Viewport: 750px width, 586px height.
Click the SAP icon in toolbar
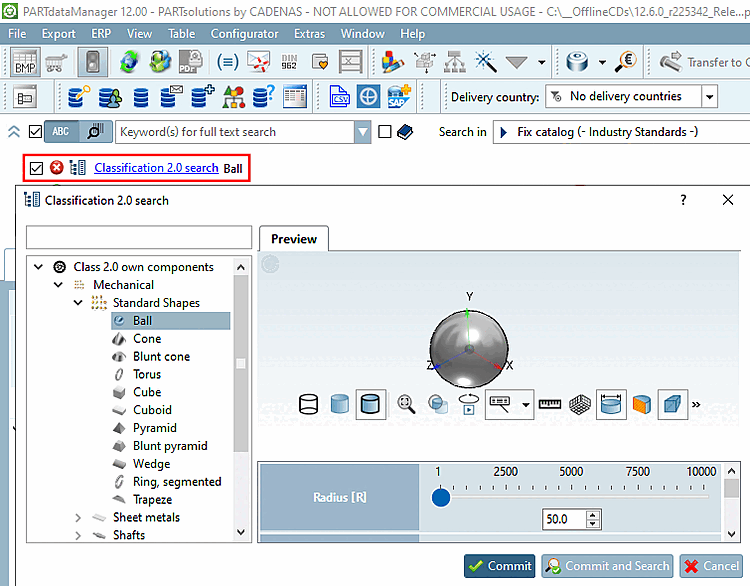coord(399,97)
